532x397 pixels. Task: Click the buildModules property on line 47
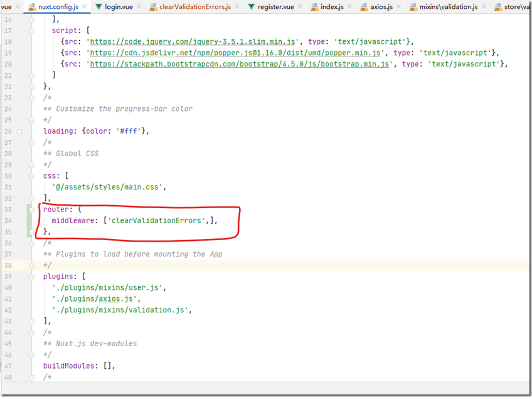coord(68,366)
